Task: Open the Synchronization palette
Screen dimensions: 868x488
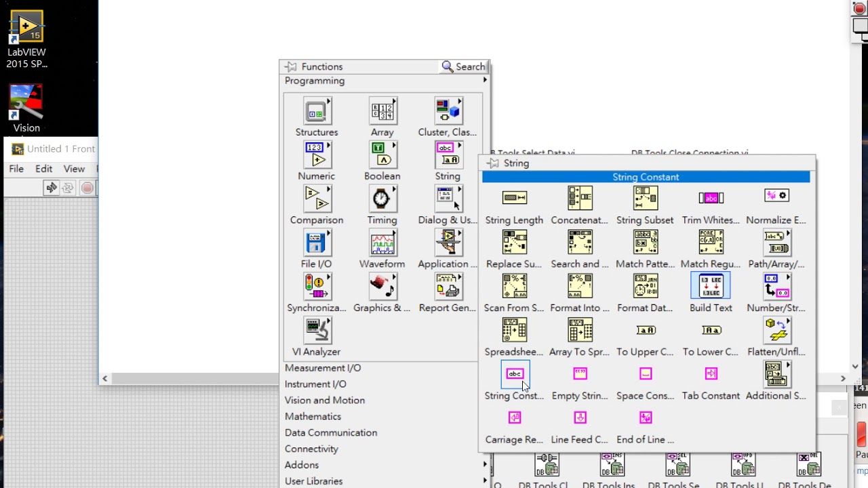Action: (x=317, y=287)
